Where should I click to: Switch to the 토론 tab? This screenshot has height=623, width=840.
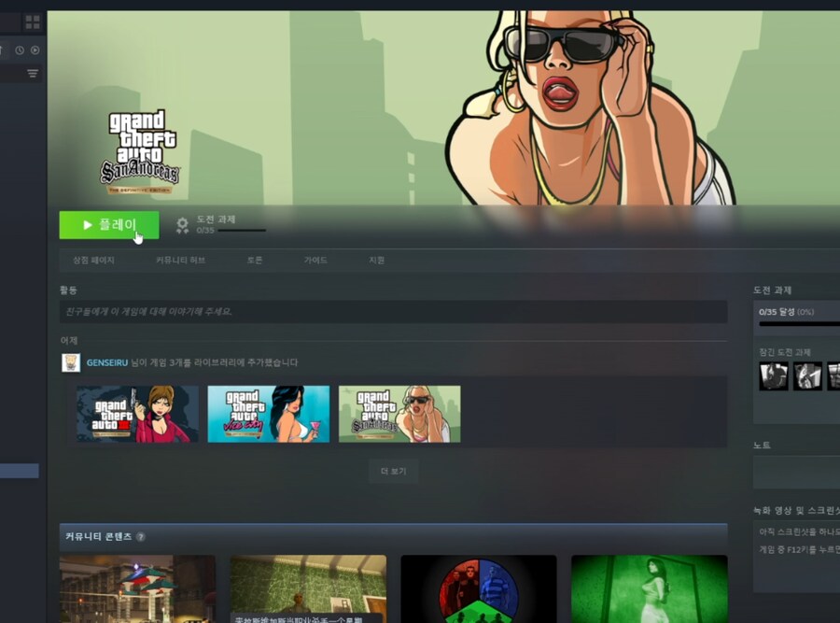point(255,261)
